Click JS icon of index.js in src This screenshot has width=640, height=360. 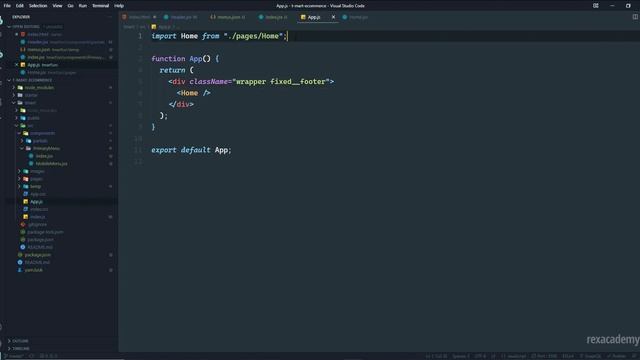(26, 217)
